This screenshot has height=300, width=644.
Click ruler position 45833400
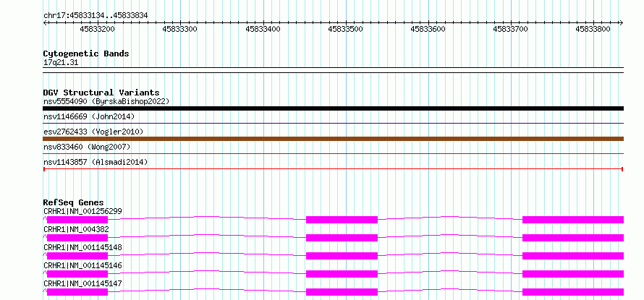coord(263,29)
